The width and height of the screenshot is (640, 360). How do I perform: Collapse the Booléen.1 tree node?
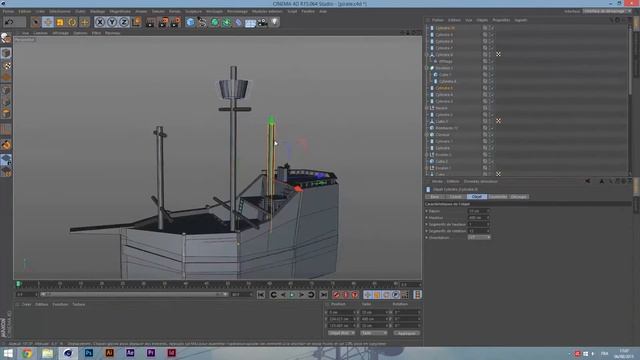(x=427, y=68)
